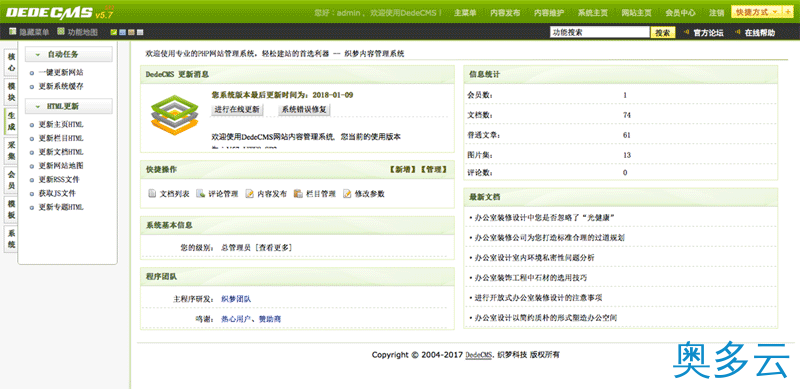This screenshot has height=389, width=800.
Task: Focus the 功能搜索 search field
Action: (x=599, y=32)
